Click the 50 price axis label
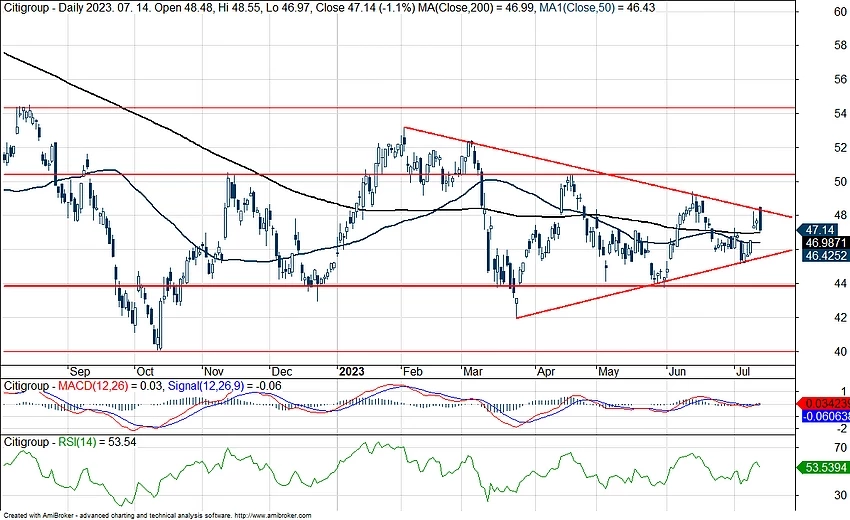This screenshot has height=520, width=850. 840,182
